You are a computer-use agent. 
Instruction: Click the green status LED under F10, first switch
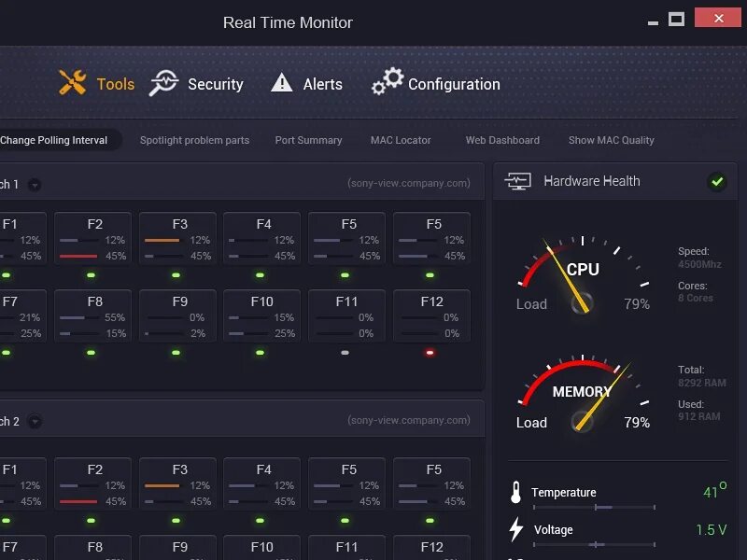[x=261, y=353]
